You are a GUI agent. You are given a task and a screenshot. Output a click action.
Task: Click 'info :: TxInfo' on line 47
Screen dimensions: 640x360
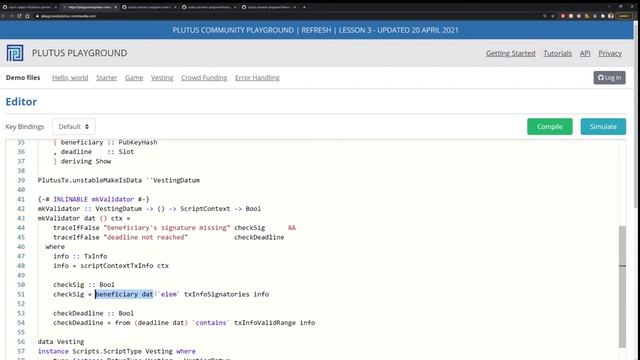tap(80, 256)
